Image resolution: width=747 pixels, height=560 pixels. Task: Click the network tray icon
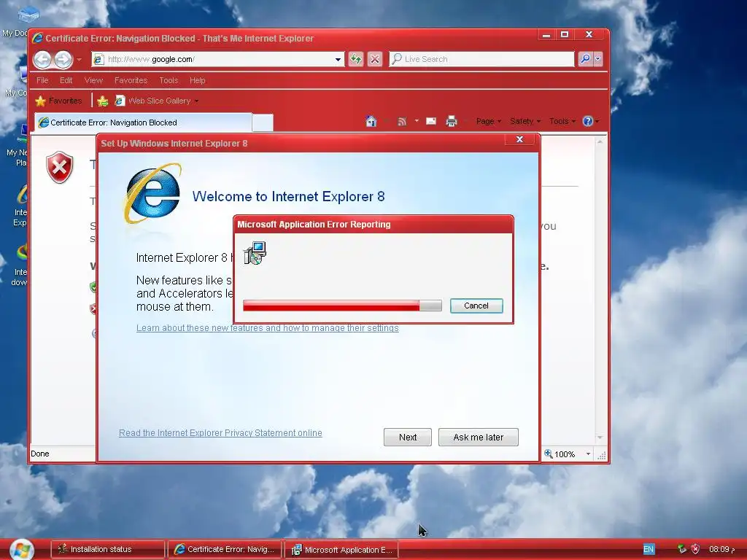(x=682, y=549)
